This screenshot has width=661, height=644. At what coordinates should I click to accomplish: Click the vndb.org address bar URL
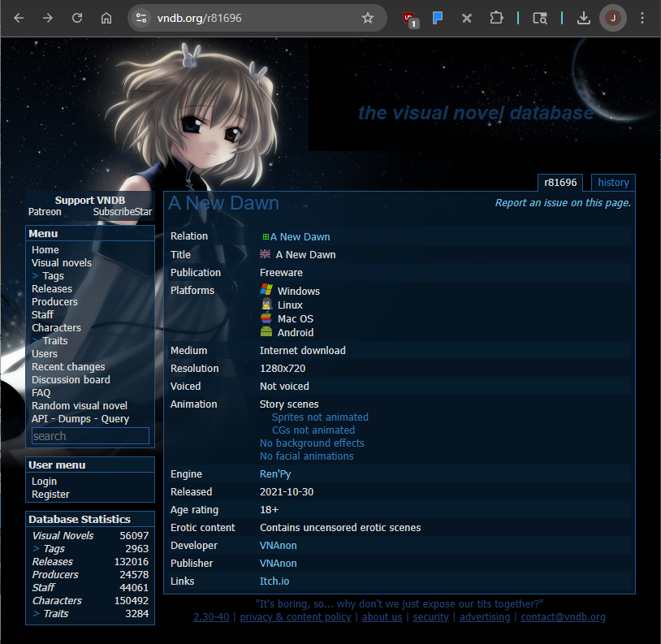[x=200, y=18]
